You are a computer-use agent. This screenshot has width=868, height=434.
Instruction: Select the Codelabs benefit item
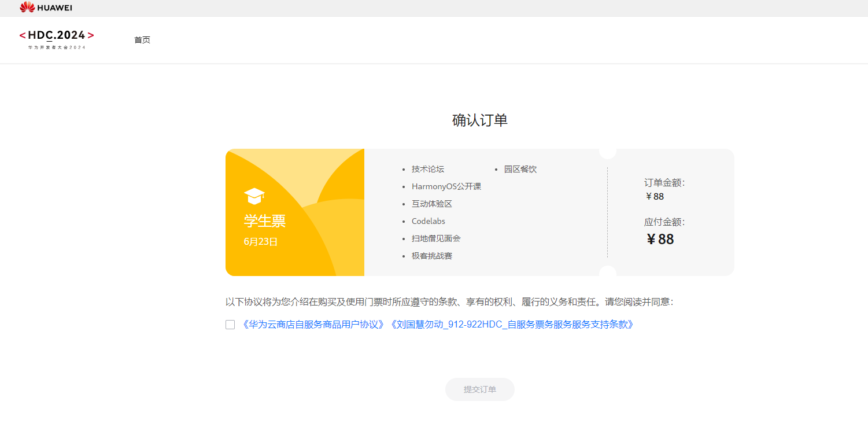tap(429, 221)
